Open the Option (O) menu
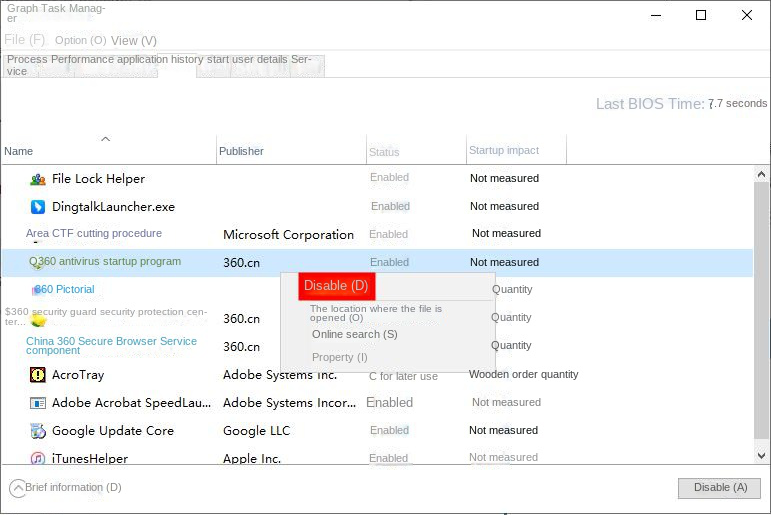Image resolution: width=771 pixels, height=515 pixels. [80, 40]
